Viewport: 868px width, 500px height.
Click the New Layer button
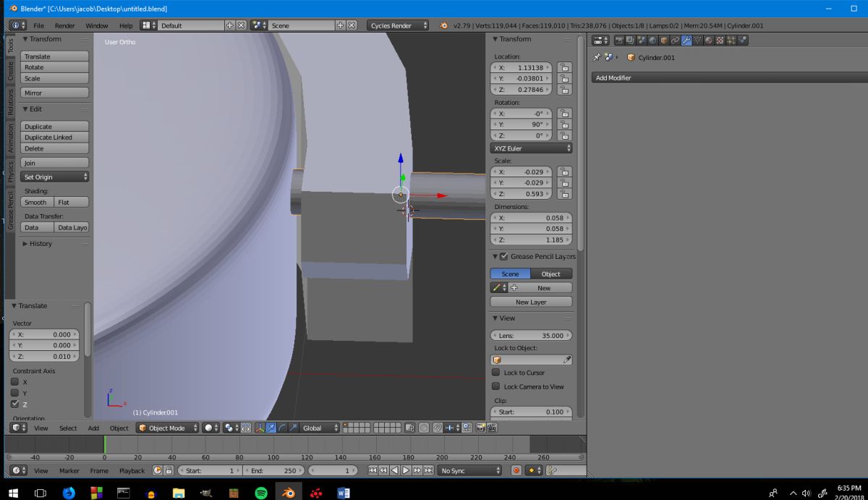pos(531,302)
